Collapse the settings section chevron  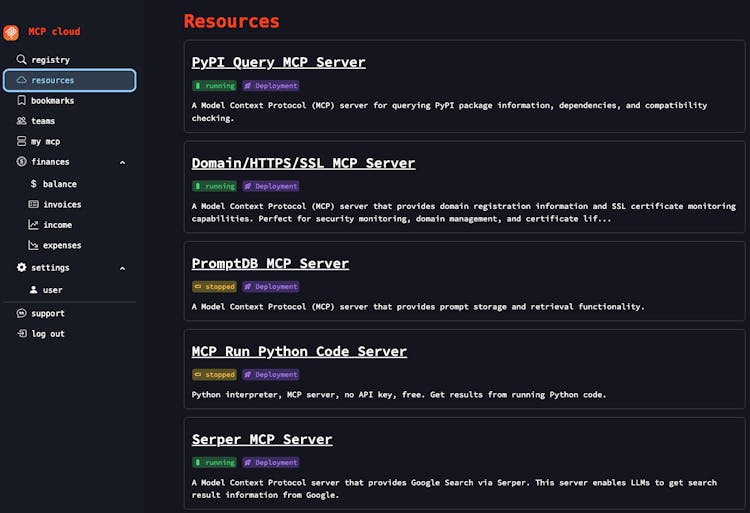(122, 268)
